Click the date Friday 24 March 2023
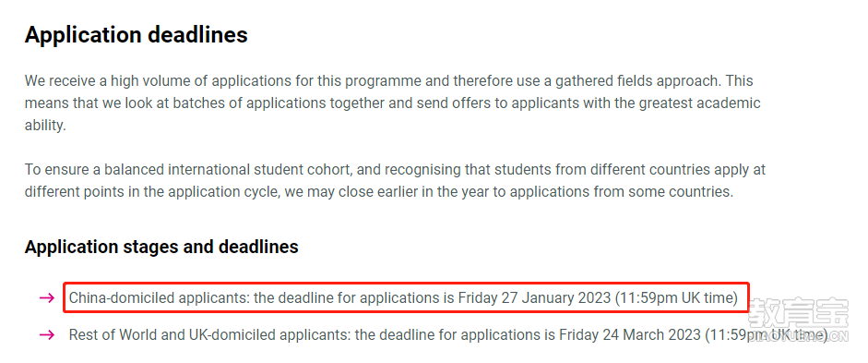 coord(630,334)
